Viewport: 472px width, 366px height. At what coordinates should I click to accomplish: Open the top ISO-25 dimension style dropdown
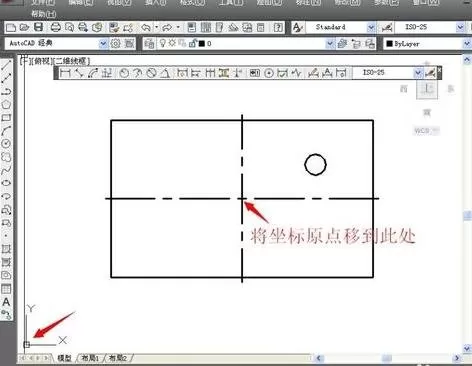point(460,27)
